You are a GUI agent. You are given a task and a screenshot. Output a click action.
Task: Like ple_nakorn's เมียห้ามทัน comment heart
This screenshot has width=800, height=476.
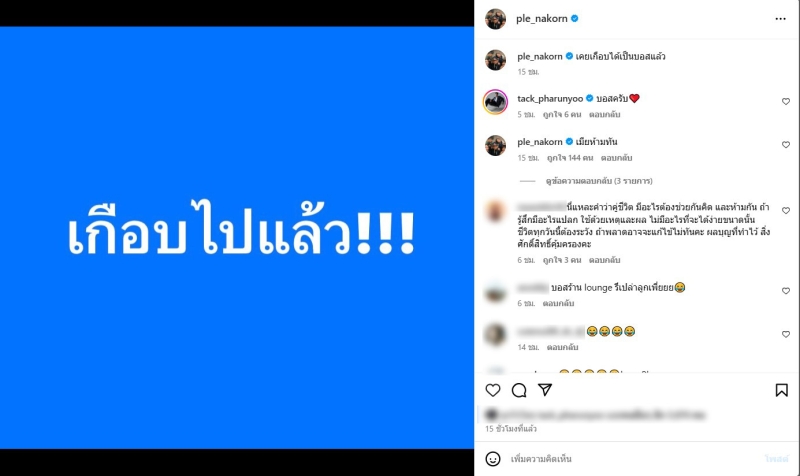pyautogui.click(x=786, y=145)
